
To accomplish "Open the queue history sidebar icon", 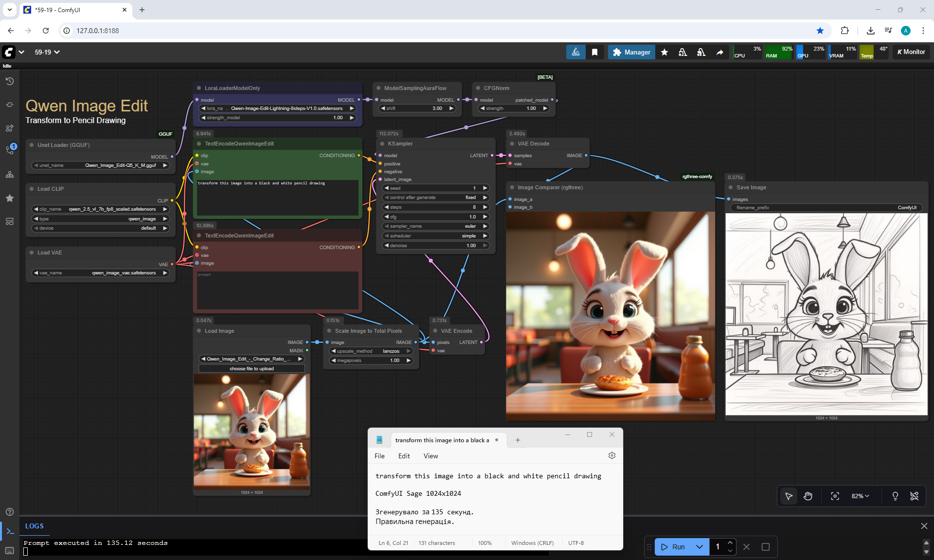I will tap(10, 81).
